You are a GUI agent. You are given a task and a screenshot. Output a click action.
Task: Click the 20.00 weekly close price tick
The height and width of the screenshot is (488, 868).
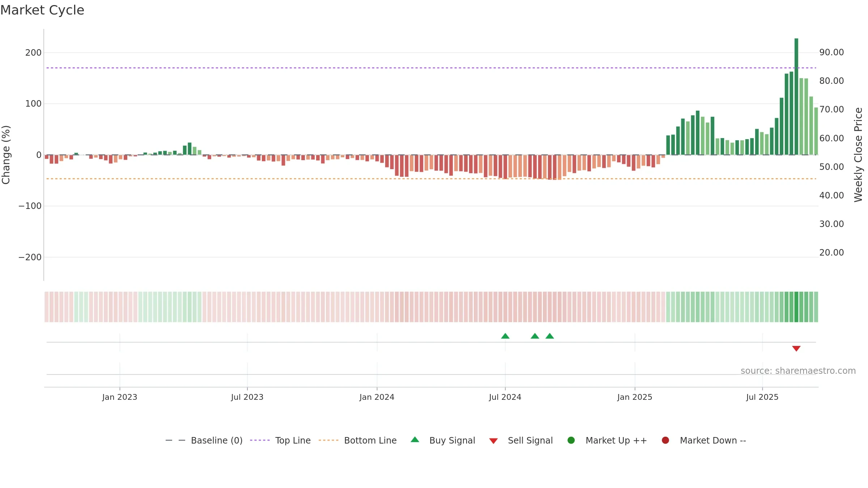pos(831,253)
